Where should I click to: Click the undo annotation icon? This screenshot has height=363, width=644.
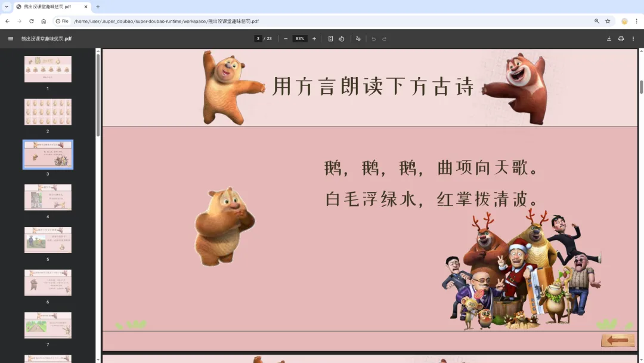(x=373, y=39)
